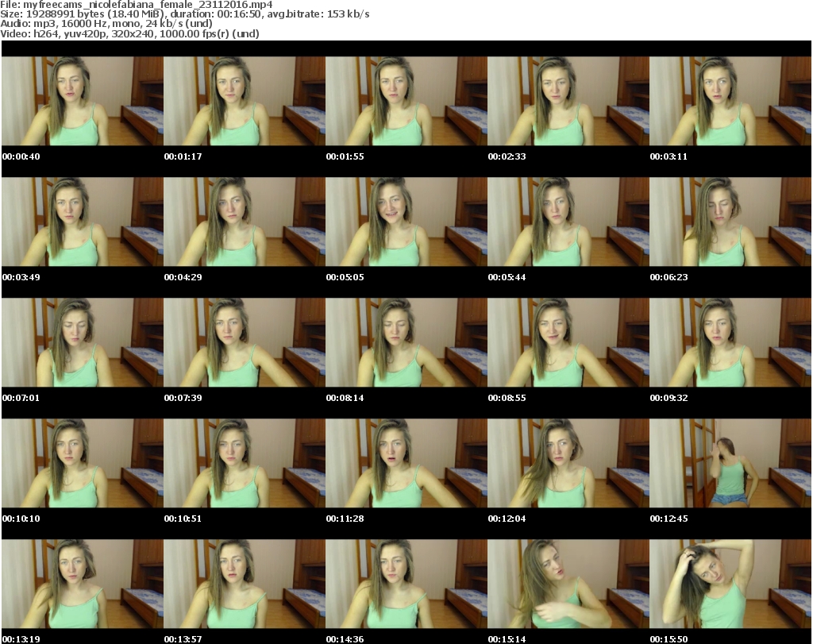Viewport: 813px width, 644px height.
Task: Select the thumbnail frame at 00:12:45
Action: pos(730,463)
